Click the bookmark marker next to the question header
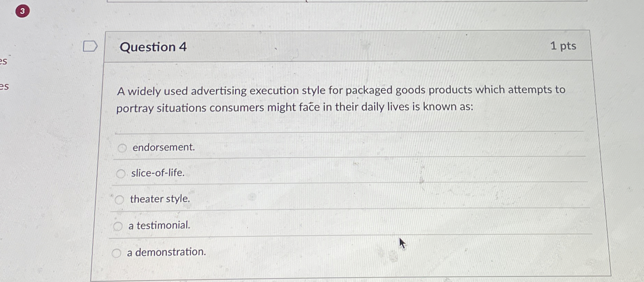 [91, 46]
